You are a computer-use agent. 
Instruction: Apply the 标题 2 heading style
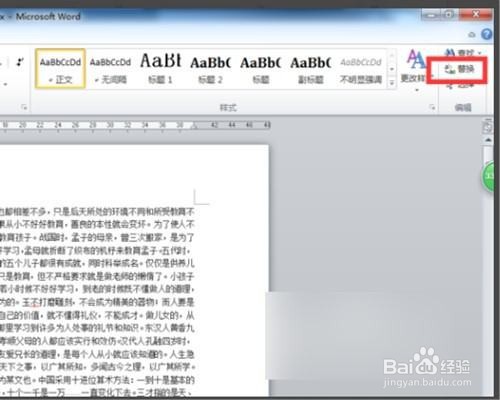point(210,69)
